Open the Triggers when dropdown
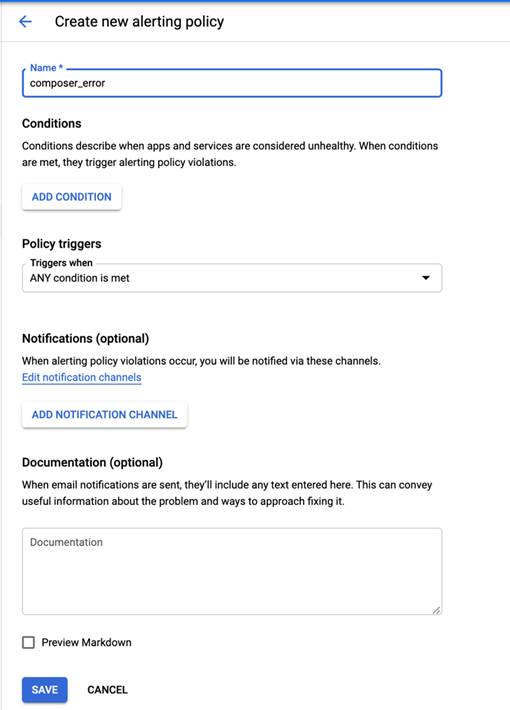 (x=232, y=278)
